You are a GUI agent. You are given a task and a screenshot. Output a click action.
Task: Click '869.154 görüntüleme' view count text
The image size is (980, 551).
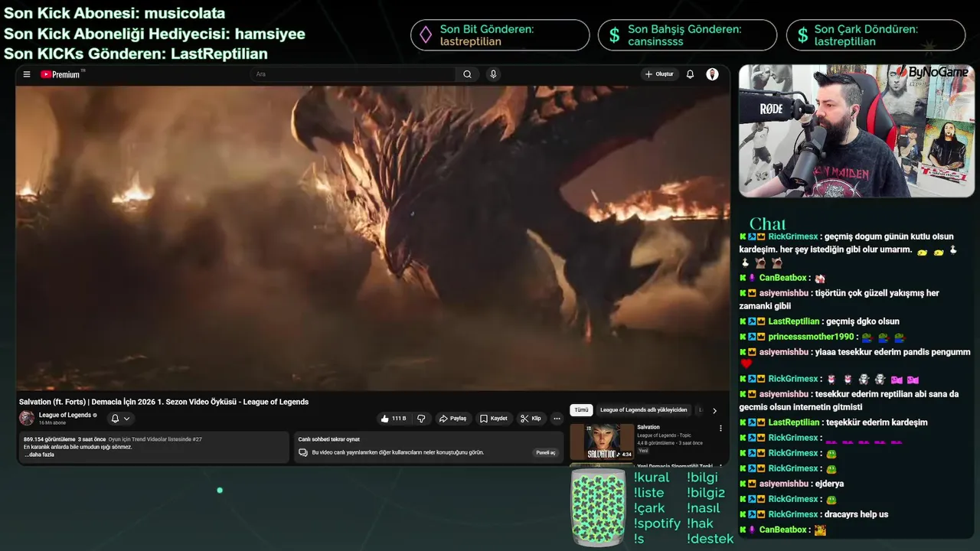(49, 439)
